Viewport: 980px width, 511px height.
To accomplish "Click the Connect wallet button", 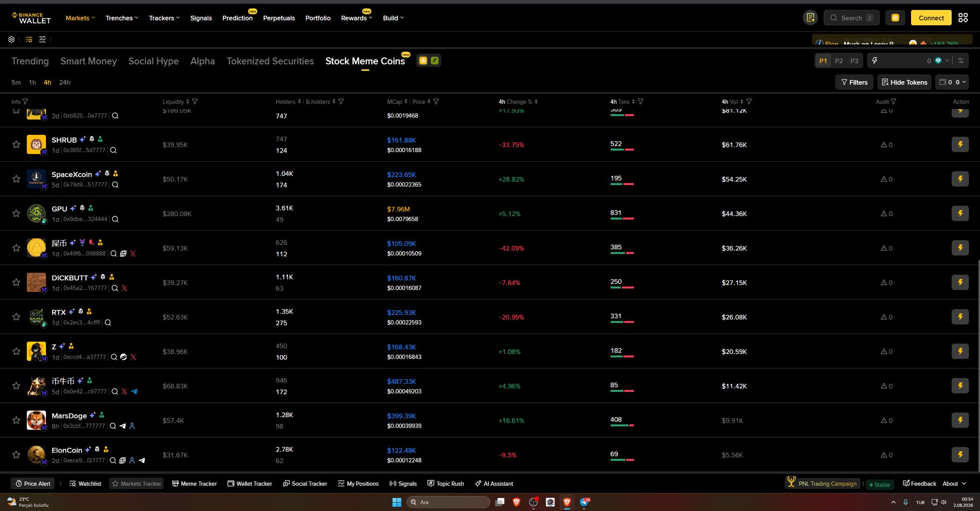I will click(x=931, y=18).
